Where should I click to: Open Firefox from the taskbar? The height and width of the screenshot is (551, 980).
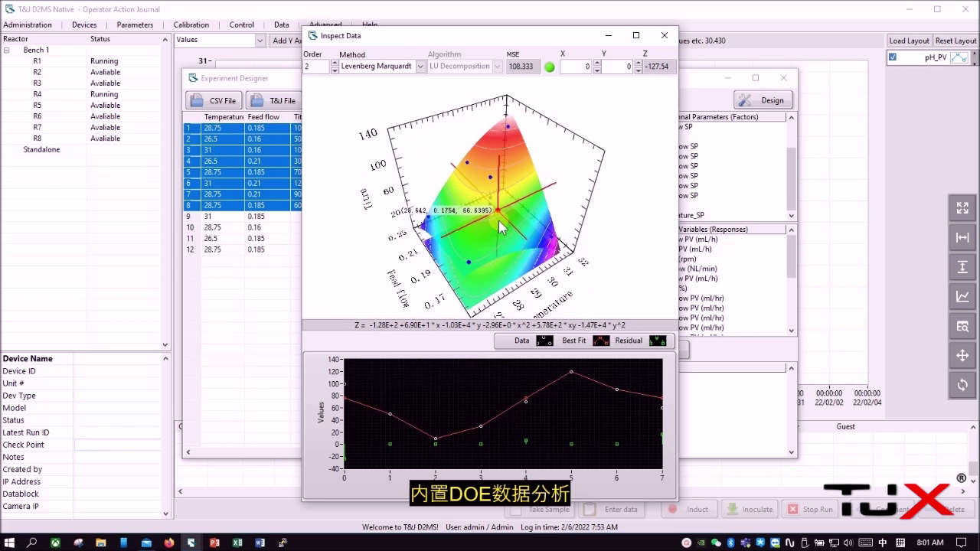tap(168, 543)
